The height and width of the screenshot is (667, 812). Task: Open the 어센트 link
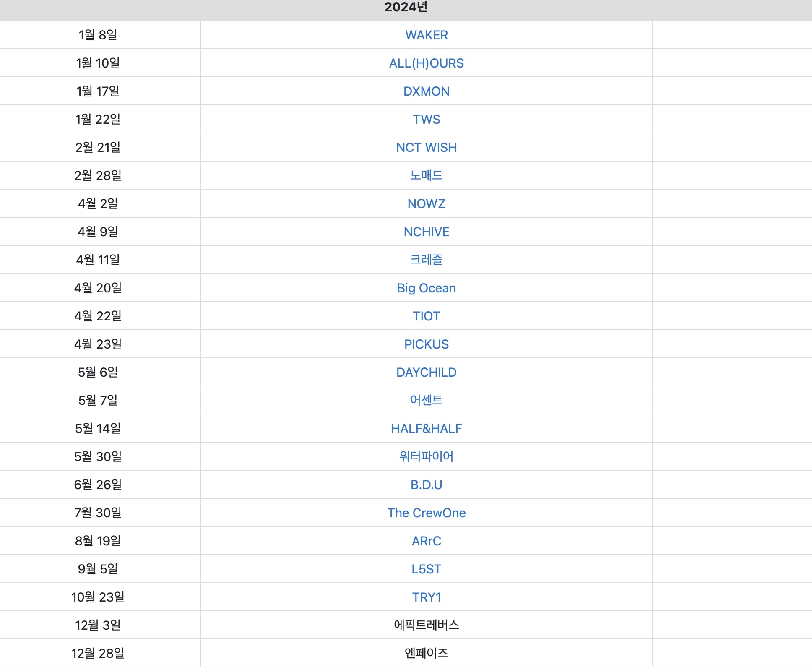tap(426, 400)
